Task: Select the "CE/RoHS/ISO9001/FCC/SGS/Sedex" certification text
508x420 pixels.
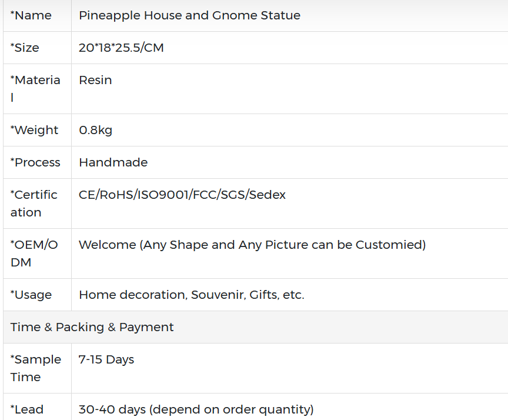Action: [182, 195]
